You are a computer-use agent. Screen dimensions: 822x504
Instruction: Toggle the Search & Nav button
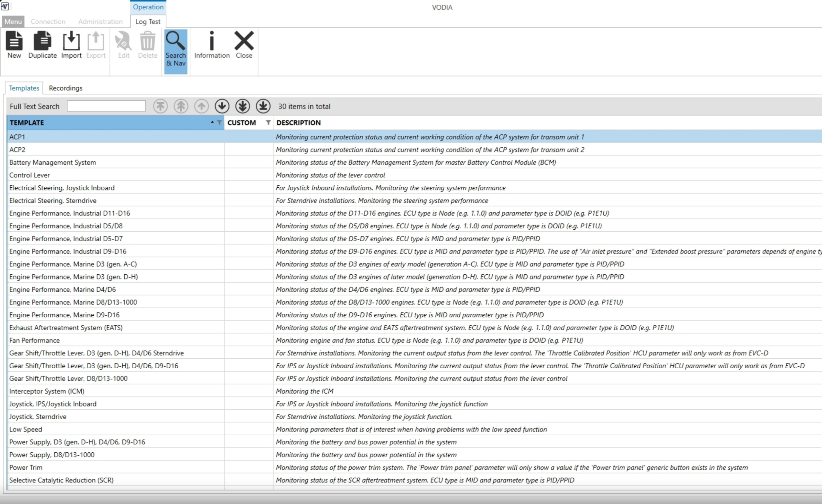click(175, 49)
